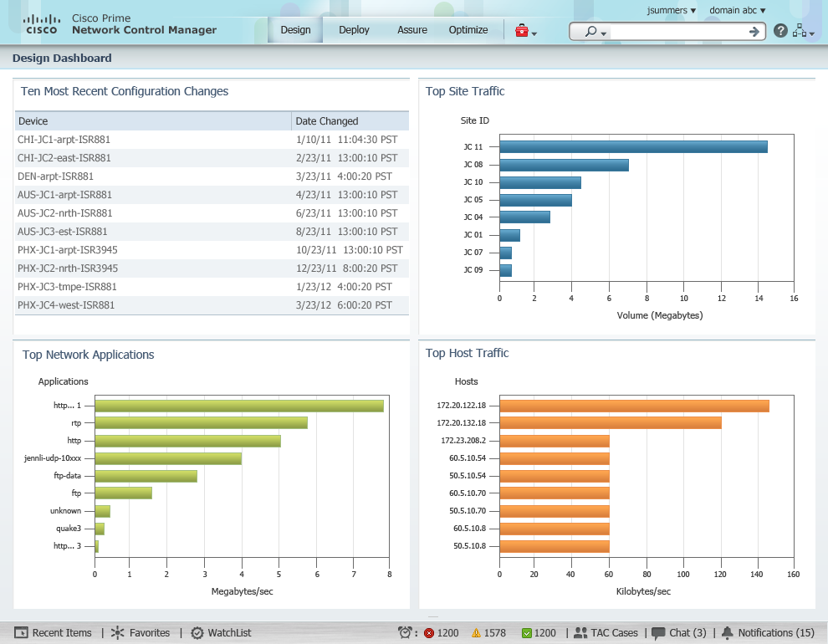The width and height of the screenshot is (828, 644).
Task: Open Notifications (15)
Action: tap(768, 633)
